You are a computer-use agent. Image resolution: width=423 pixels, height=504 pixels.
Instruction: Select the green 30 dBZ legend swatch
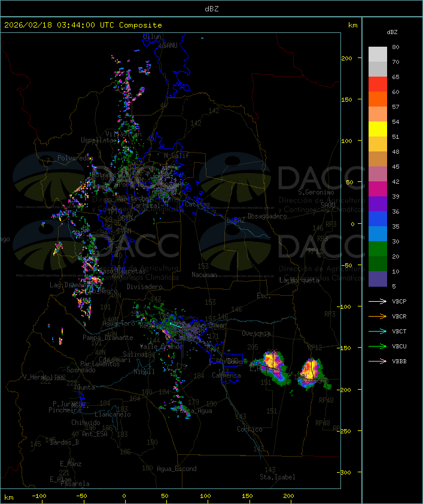[x=378, y=249]
